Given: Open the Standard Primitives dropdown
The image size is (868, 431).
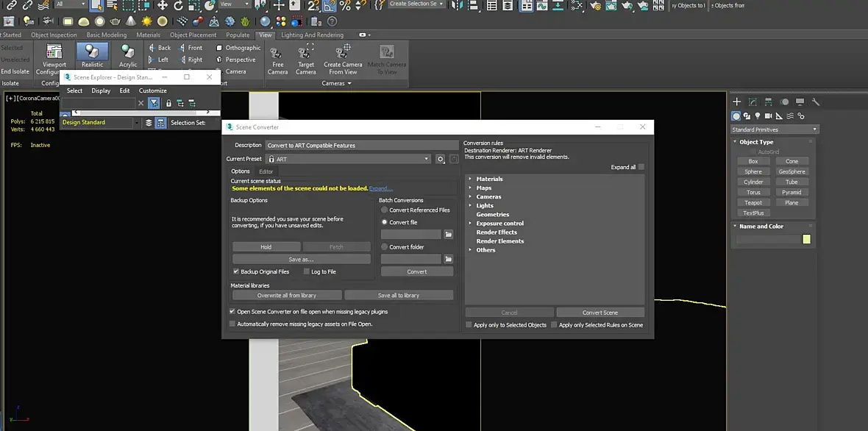Looking at the screenshot, I should coord(775,129).
